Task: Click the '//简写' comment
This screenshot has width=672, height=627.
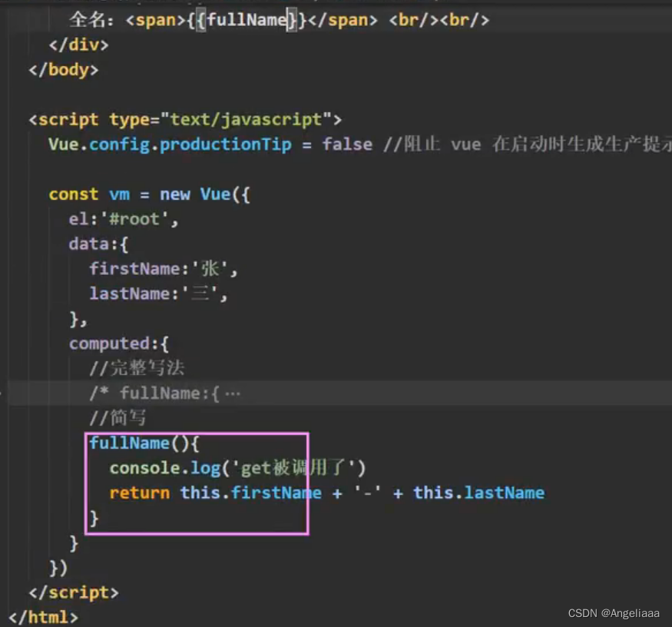Action: pos(118,418)
